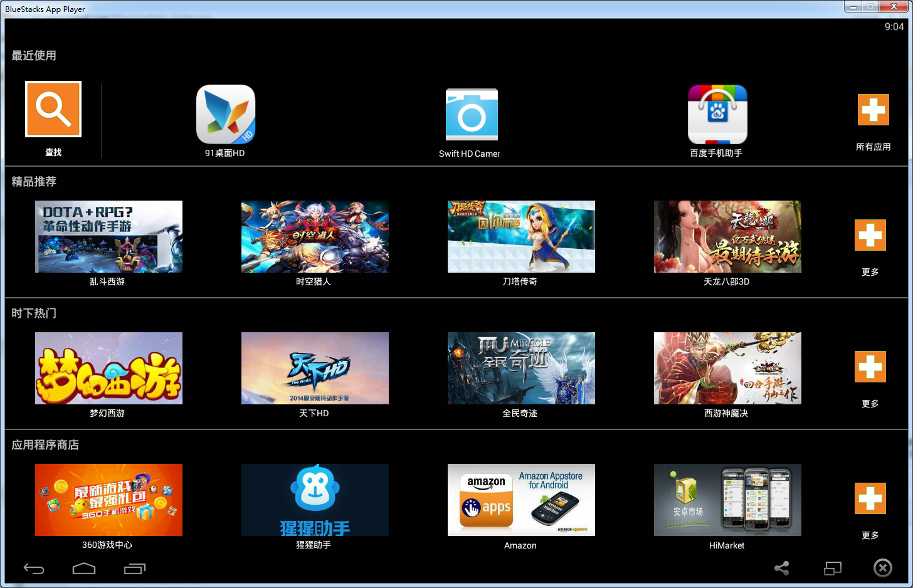Click the 9:04 clock in status bar
The image size is (913, 588).
(x=894, y=26)
